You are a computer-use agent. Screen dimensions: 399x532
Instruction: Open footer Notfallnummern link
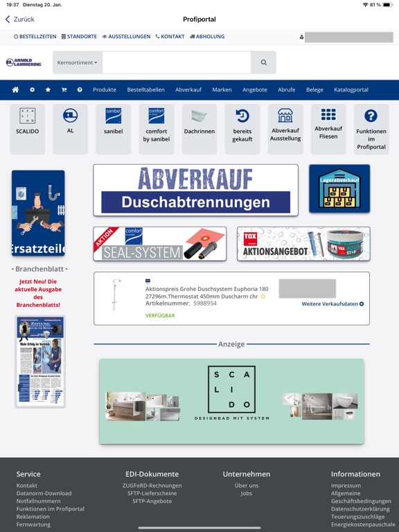pos(38,501)
